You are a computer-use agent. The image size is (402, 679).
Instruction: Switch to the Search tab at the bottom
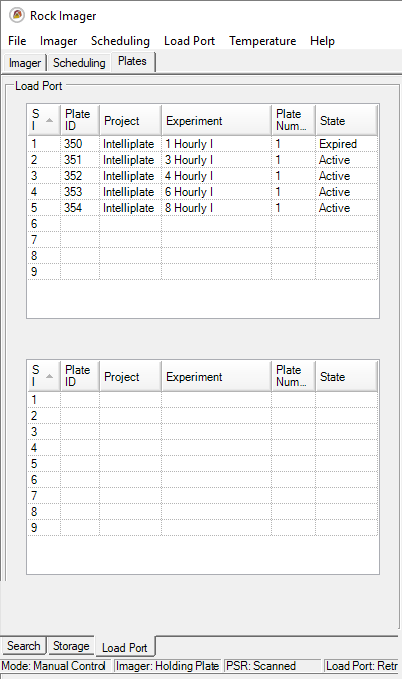click(23, 646)
